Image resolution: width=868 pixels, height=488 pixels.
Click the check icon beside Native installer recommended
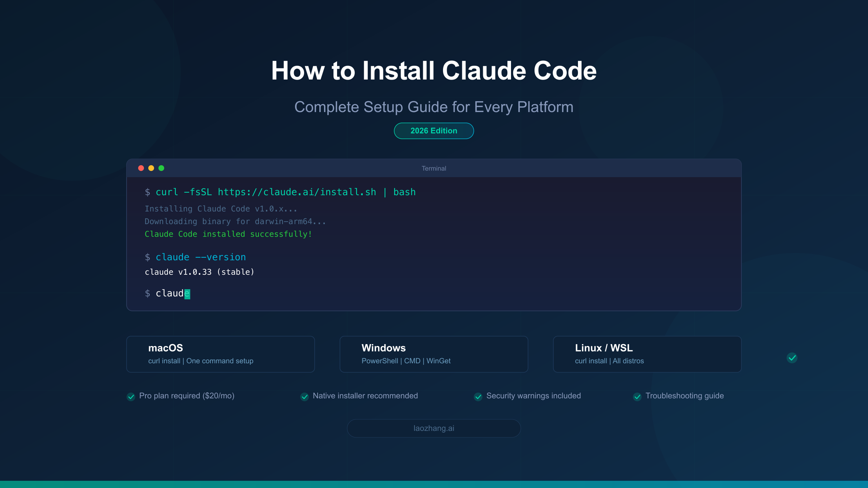304,397
